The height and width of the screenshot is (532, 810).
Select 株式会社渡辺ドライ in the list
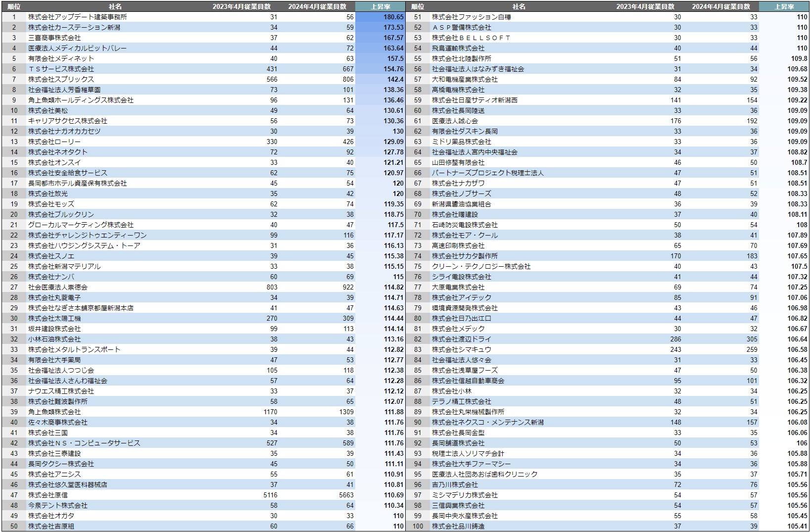[461, 339]
